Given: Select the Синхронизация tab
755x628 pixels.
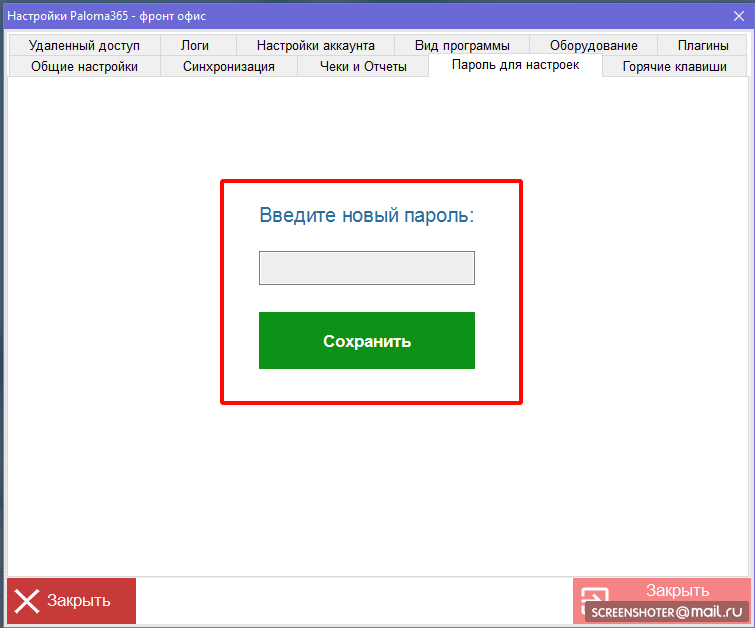Looking at the screenshot, I should [228, 66].
